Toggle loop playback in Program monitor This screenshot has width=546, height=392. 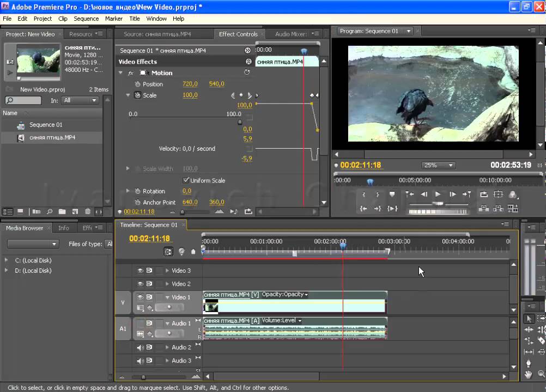tap(484, 194)
